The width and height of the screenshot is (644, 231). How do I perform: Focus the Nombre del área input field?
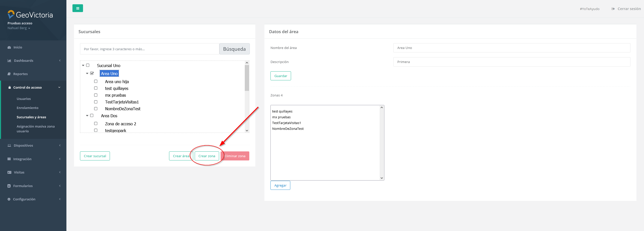point(511,48)
